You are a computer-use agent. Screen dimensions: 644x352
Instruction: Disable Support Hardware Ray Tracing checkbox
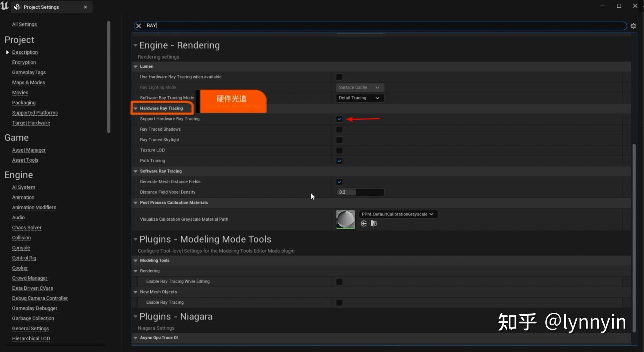pyautogui.click(x=339, y=119)
